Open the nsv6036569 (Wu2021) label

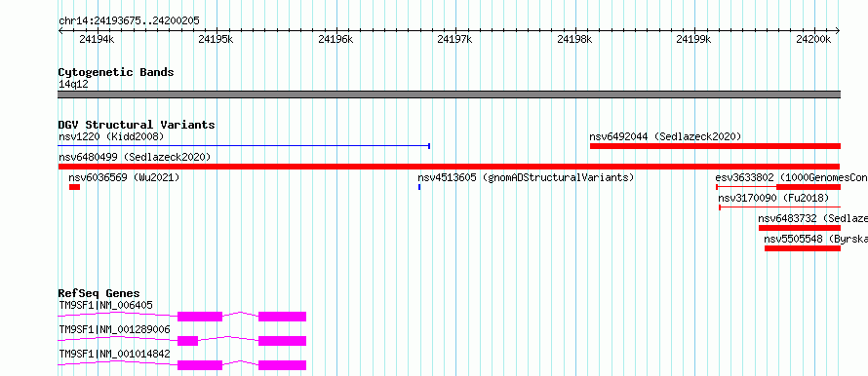tap(124, 178)
